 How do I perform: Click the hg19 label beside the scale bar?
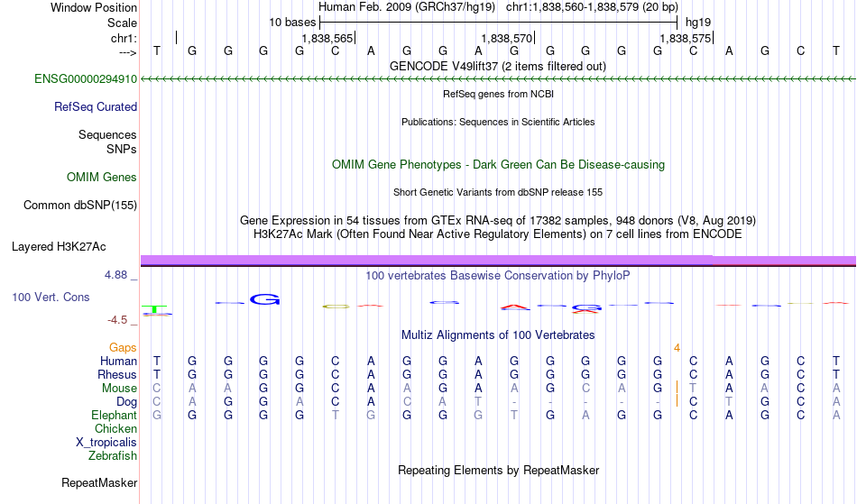pos(698,23)
